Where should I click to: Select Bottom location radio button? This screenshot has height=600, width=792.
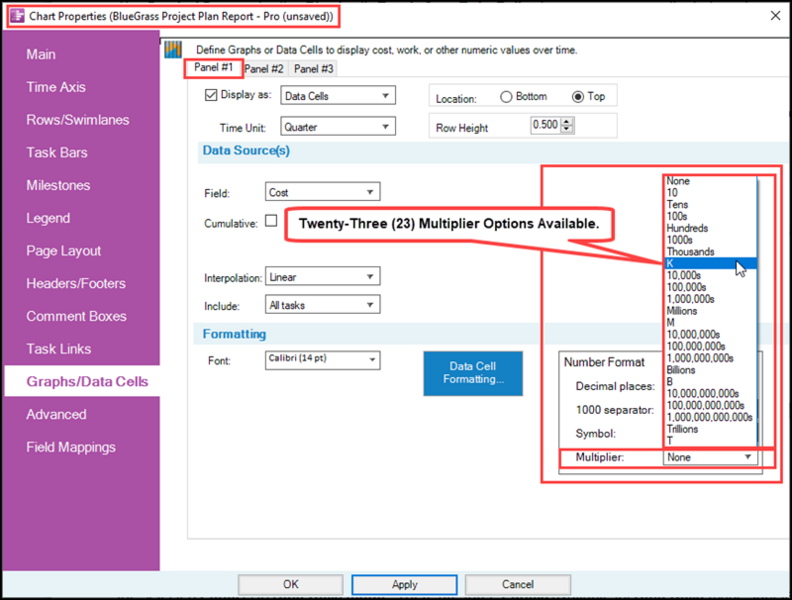click(506, 96)
